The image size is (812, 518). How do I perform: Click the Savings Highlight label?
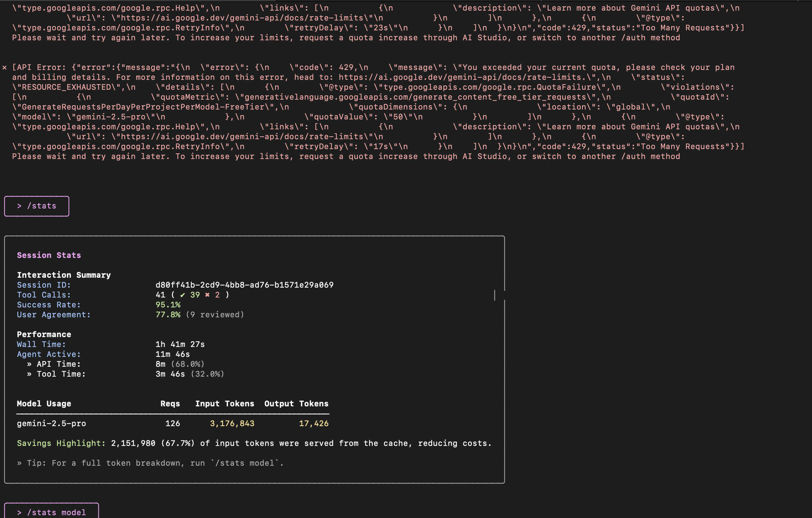click(x=61, y=443)
